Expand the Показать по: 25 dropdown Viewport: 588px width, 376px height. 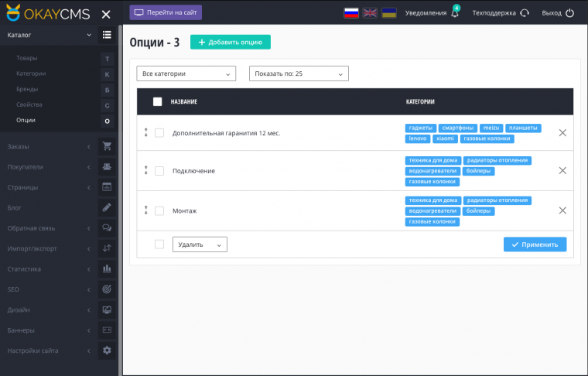coord(299,73)
